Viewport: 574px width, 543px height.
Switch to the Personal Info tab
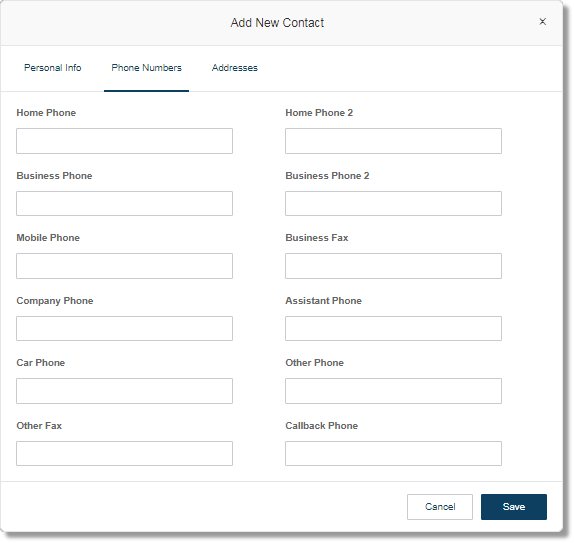pyautogui.click(x=52, y=68)
